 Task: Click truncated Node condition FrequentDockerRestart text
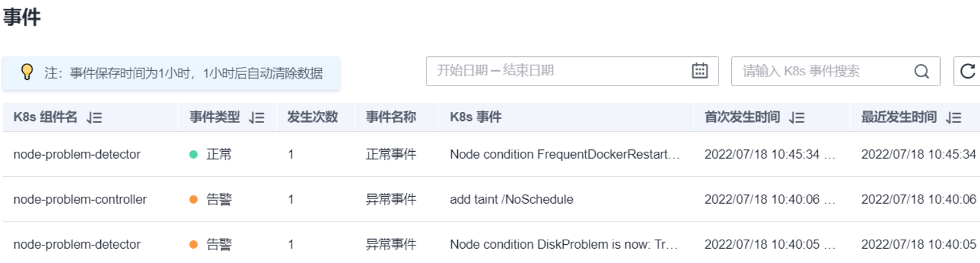pyautogui.click(x=565, y=155)
